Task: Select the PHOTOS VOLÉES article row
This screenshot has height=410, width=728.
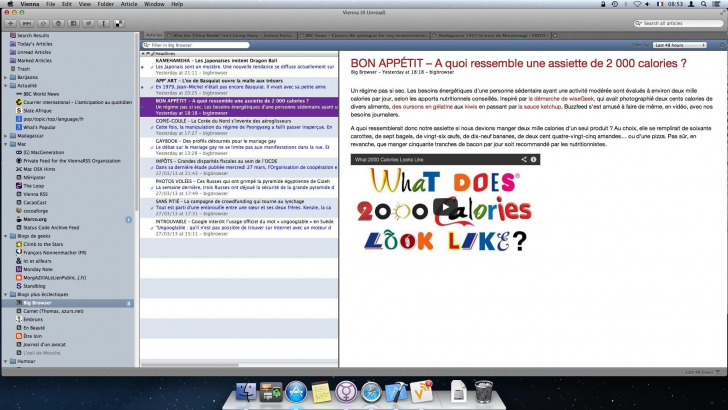Action: [x=239, y=187]
